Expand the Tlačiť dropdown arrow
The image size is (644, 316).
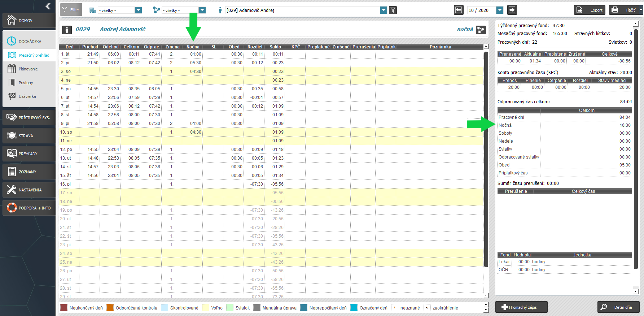click(x=641, y=10)
